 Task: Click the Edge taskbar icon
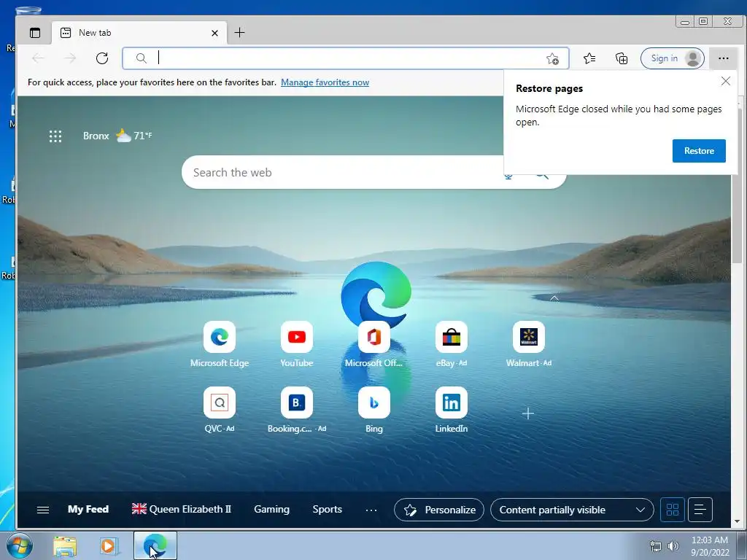[x=155, y=545]
